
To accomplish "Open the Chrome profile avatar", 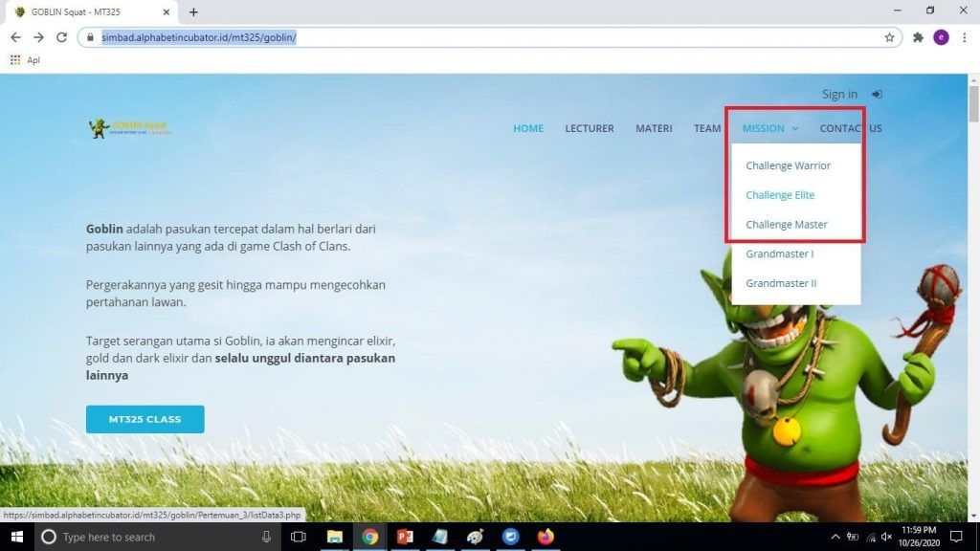I will coord(941,37).
